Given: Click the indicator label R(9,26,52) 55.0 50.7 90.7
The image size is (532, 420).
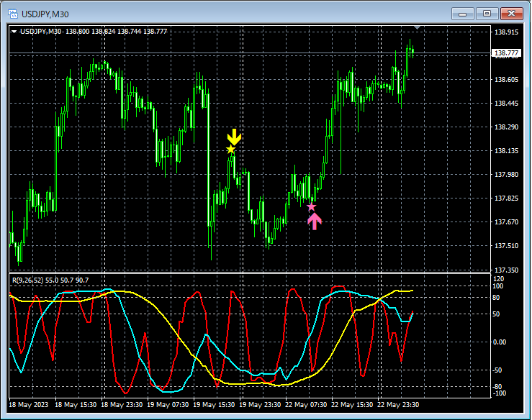Looking at the screenshot, I should point(50,280).
